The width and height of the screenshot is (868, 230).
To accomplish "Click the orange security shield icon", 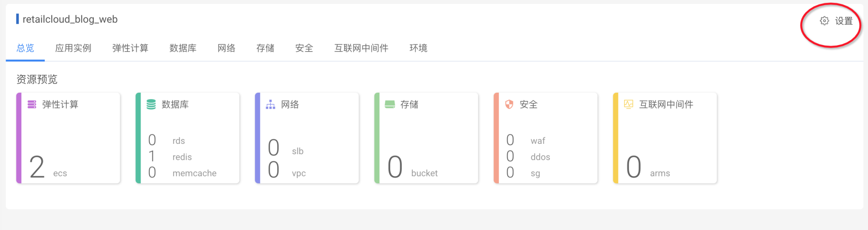I will click(509, 104).
